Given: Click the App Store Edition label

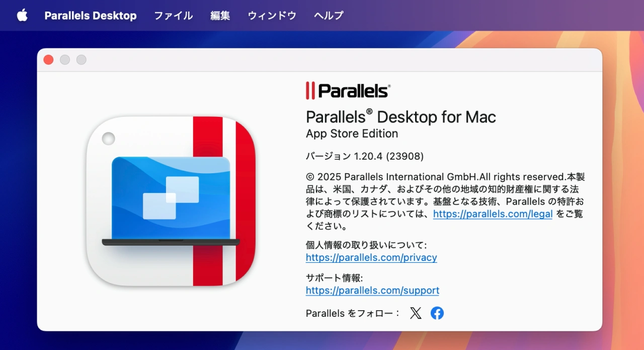Looking at the screenshot, I should click(x=351, y=133).
